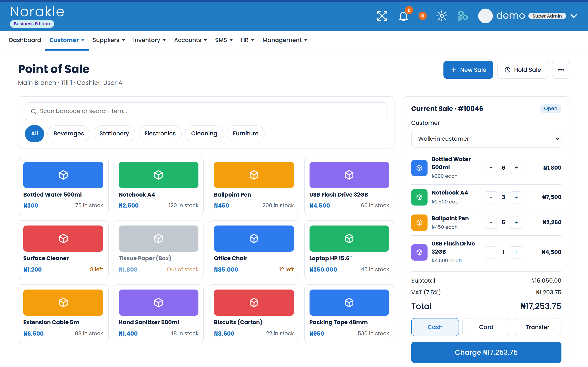Open the Walk-in customer dropdown
Viewport: 588px width, 367px height.
pyautogui.click(x=486, y=139)
